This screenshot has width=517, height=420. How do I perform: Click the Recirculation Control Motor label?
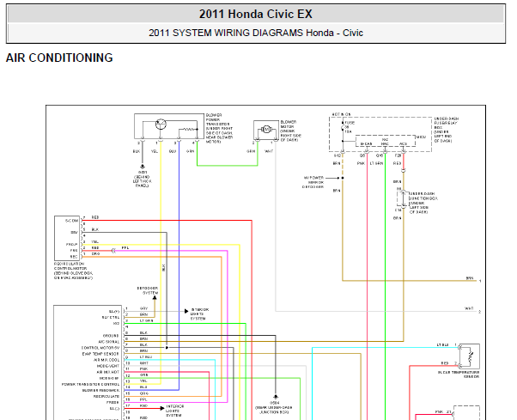[x=74, y=271]
